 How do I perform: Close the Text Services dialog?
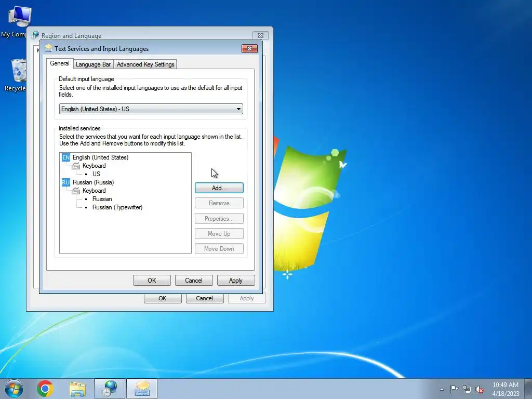point(250,48)
